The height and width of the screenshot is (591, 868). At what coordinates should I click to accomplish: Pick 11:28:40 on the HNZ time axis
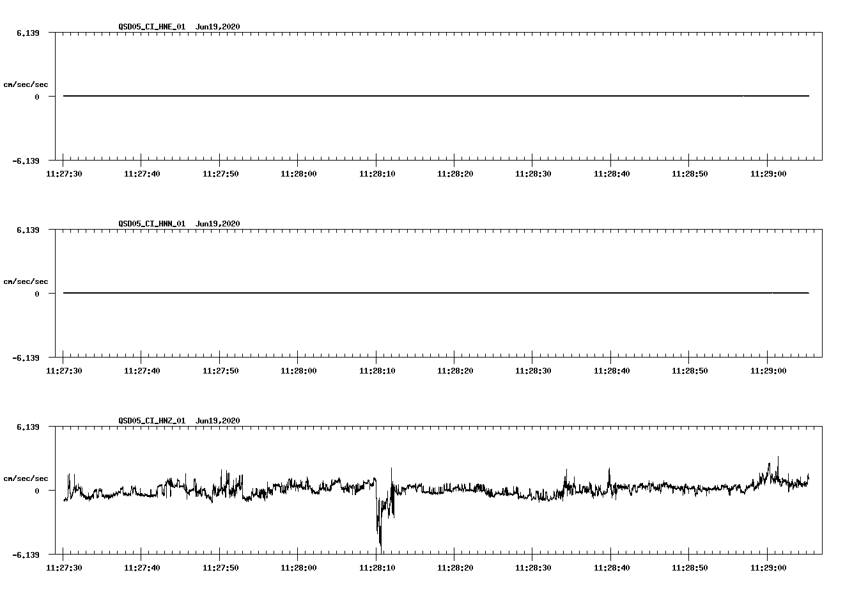click(x=612, y=568)
